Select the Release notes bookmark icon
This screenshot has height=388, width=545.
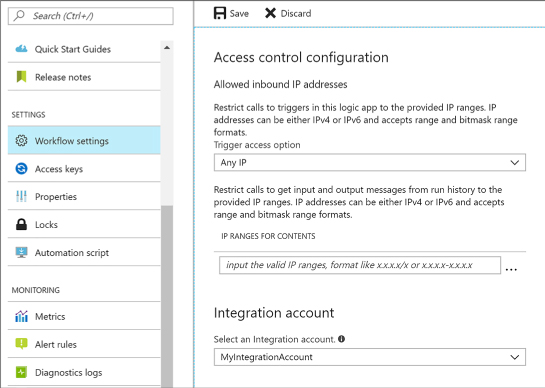tap(21, 77)
